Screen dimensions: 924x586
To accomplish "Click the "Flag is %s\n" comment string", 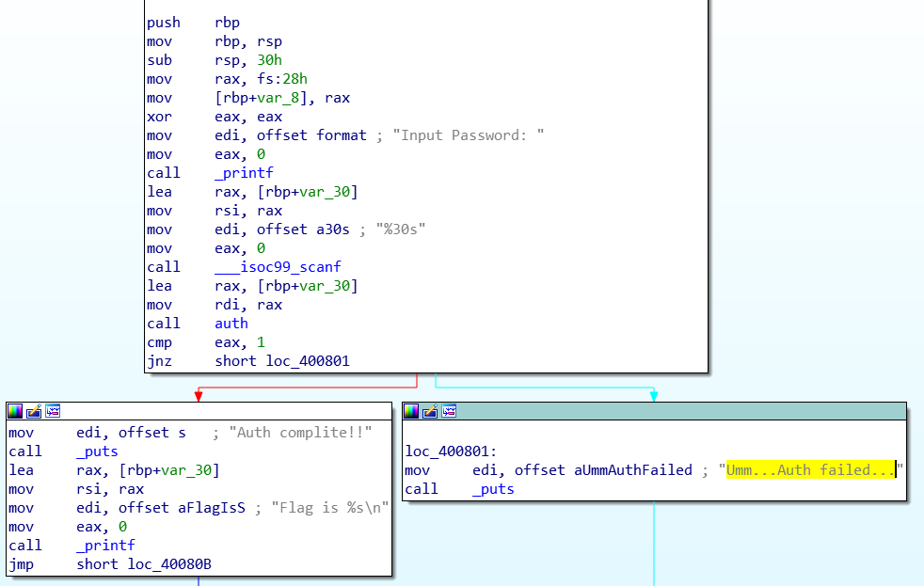I will click(x=330, y=508).
